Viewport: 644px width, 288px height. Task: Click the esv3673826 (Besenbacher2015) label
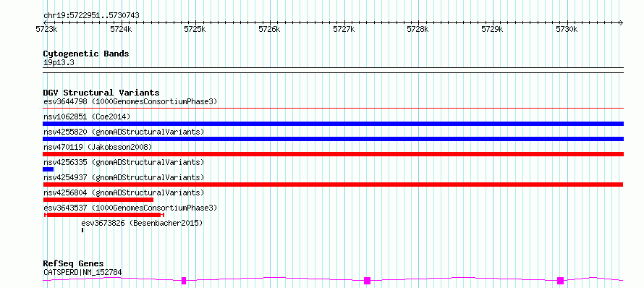[x=142, y=223]
